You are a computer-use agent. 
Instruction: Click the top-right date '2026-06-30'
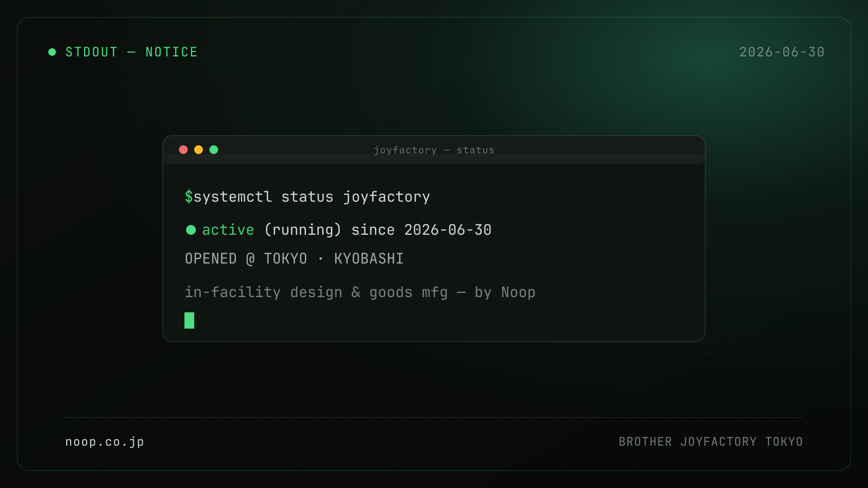click(782, 52)
